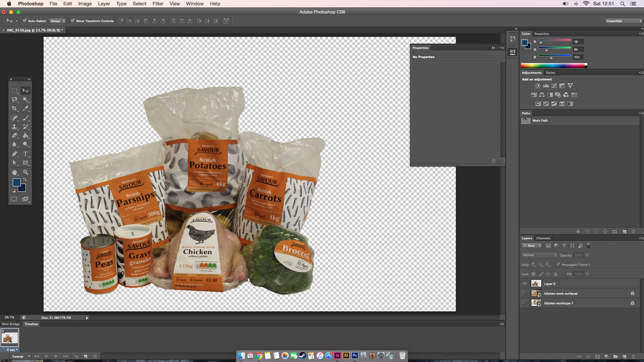644x362 pixels.
Task: Open Forever looping options dropdown
Action: tap(21, 356)
